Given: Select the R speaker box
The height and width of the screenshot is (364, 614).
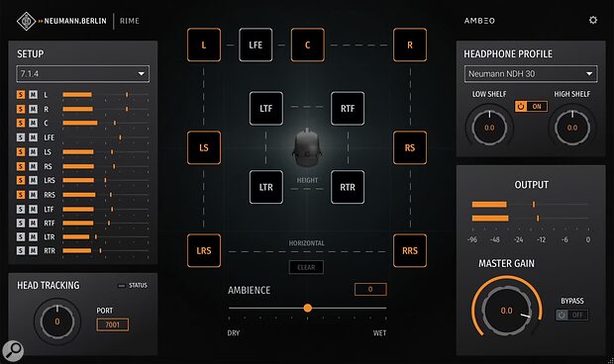Looking at the screenshot, I should point(410,45).
